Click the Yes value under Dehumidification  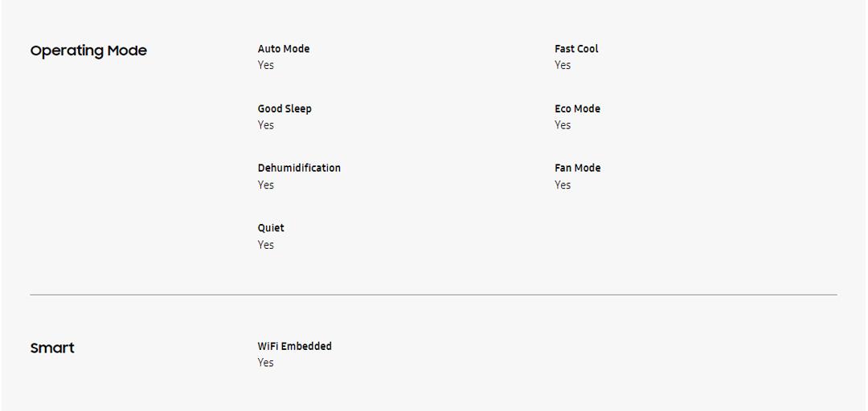tap(266, 185)
